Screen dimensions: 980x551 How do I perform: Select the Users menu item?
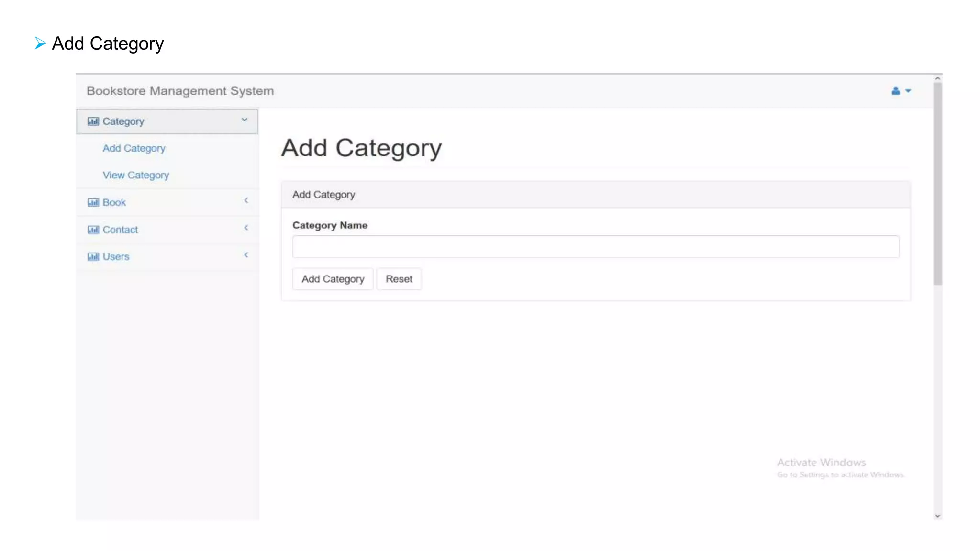pos(116,256)
